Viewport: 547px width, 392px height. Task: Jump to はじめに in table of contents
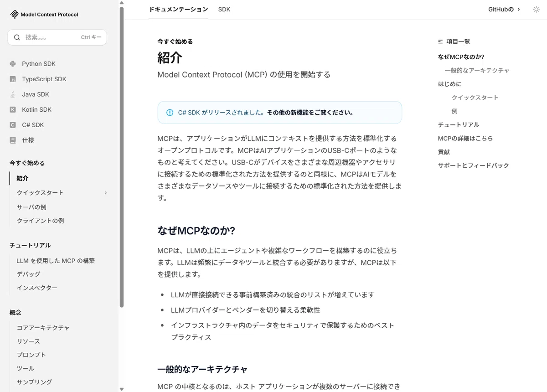(449, 84)
